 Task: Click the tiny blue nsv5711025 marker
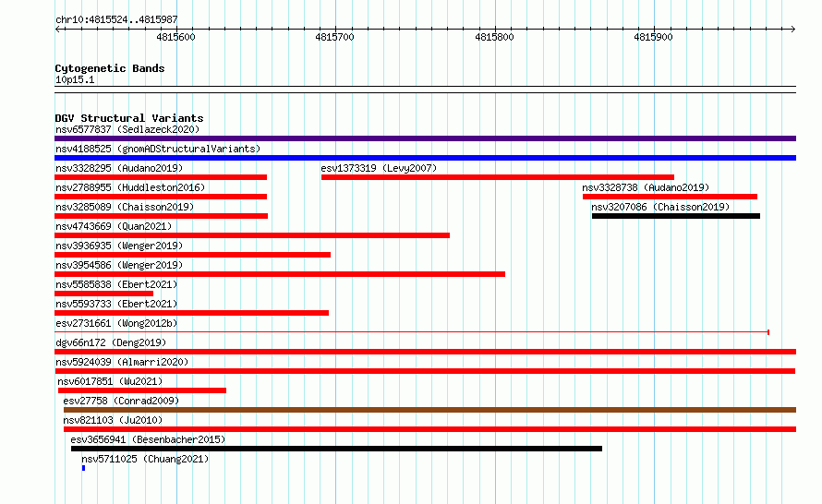[83, 468]
